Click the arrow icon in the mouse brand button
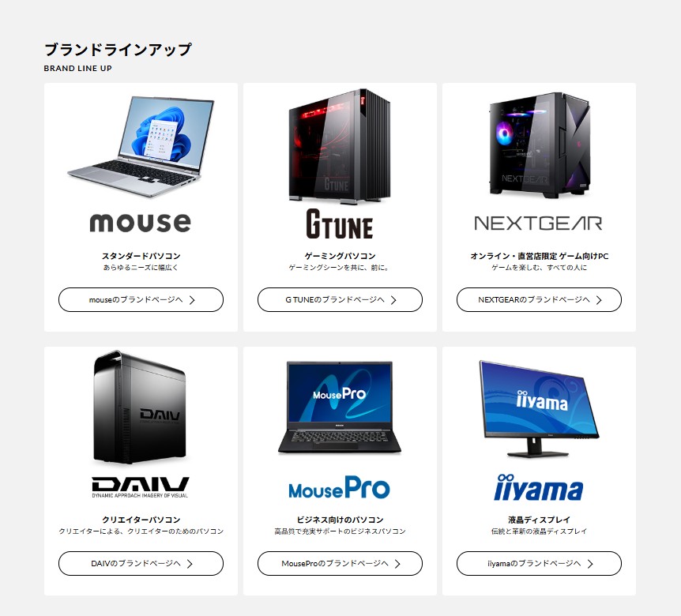 pyautogui.click(x=192, y=300)
